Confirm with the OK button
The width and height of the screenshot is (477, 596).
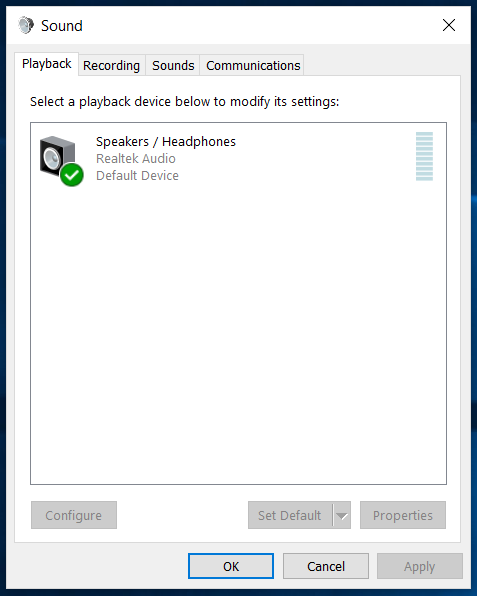[x=231, y=566]
